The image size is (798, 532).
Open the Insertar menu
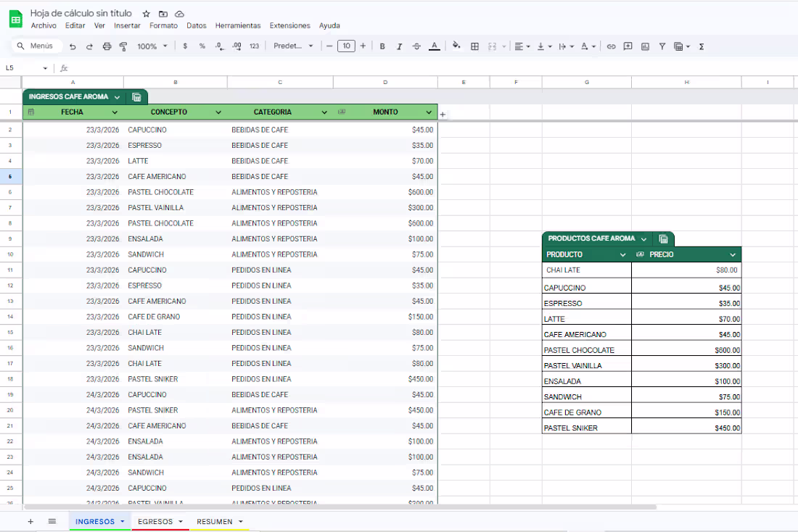click(127, 25)
